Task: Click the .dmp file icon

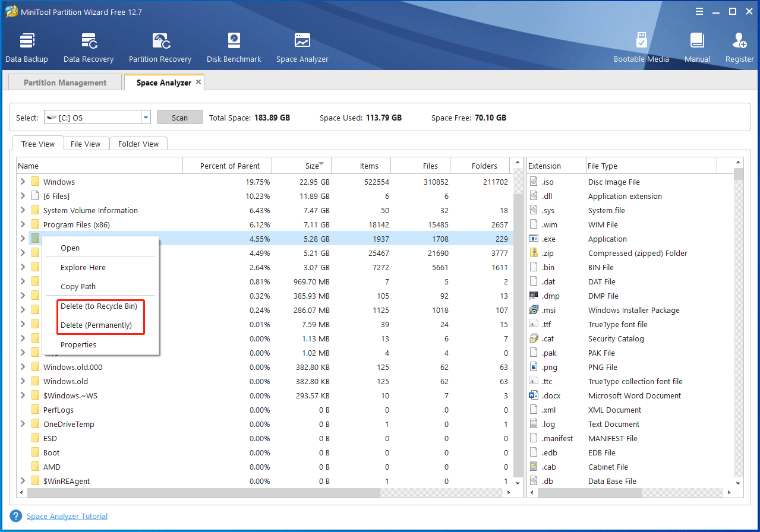Action: coord(534,296)
